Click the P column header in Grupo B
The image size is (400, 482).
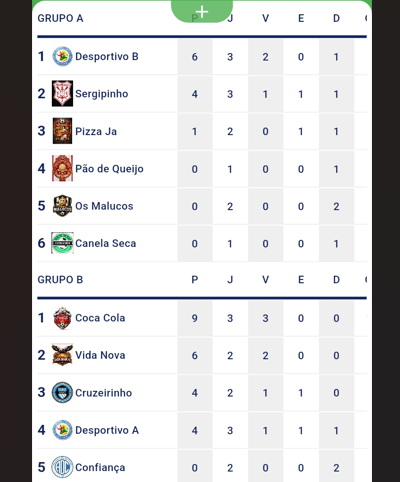[x=195, y=280]
